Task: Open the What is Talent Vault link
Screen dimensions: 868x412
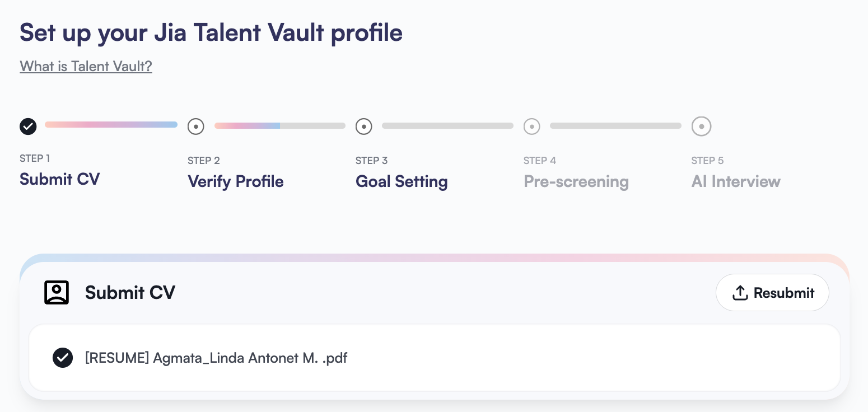Action: click(x=86, y=66)
